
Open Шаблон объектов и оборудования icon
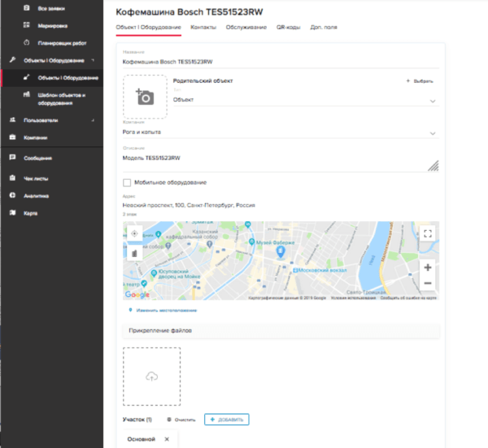click(x=27, y=94)
